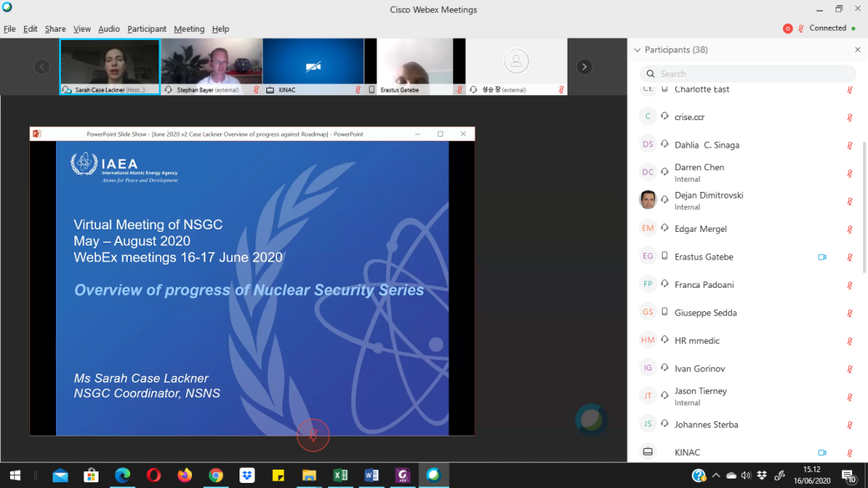868x488 pixels.
Task: Select participant HR mmedic
Action: [x=748, y=340]
